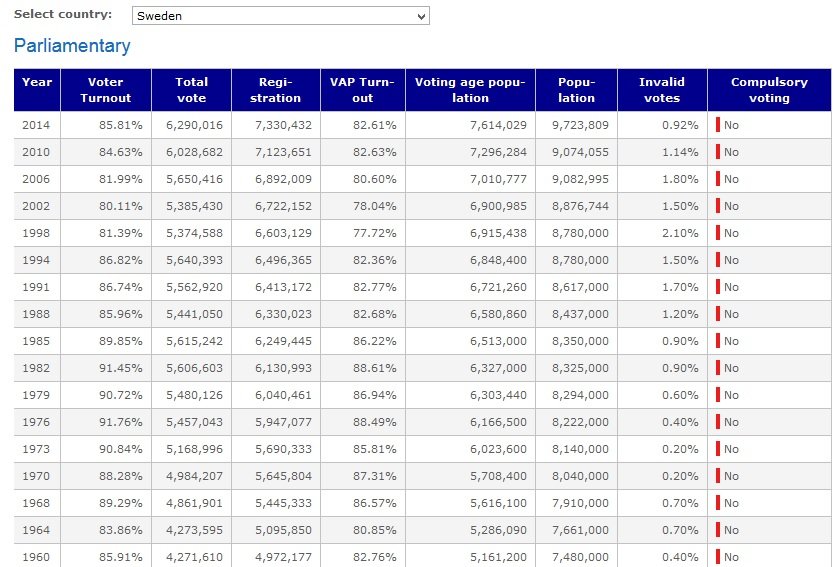The height and width of the screenshot is (567, 840).
Task: Click voting age population 5,616,100
Action: (x=498, y=503)
